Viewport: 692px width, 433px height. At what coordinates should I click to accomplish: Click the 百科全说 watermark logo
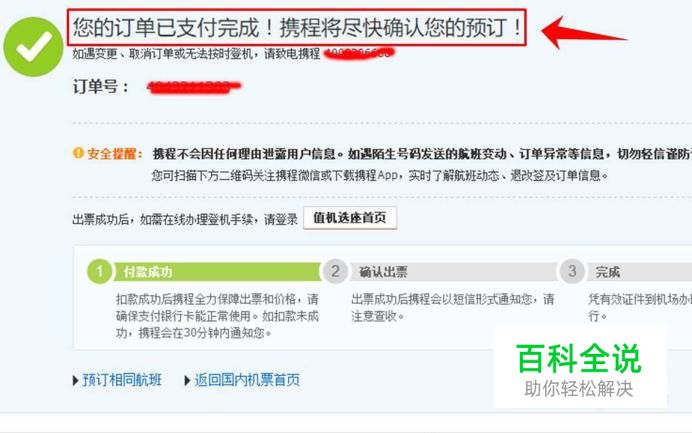click(x=579, y=359)
